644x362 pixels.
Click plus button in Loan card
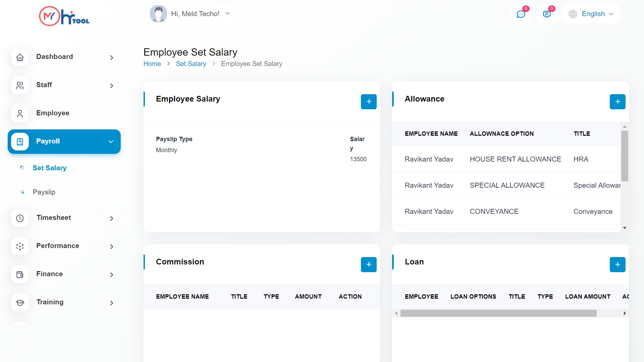coord(617,264)
